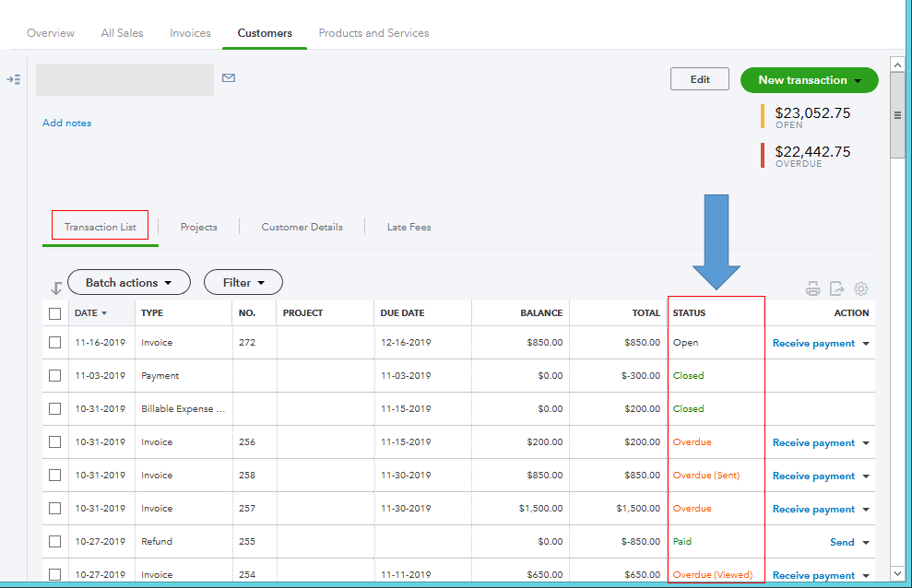Click the Open status for Invoice 272
The height and width of the screenshot is (588, 912).
click(x=686, y=342)
